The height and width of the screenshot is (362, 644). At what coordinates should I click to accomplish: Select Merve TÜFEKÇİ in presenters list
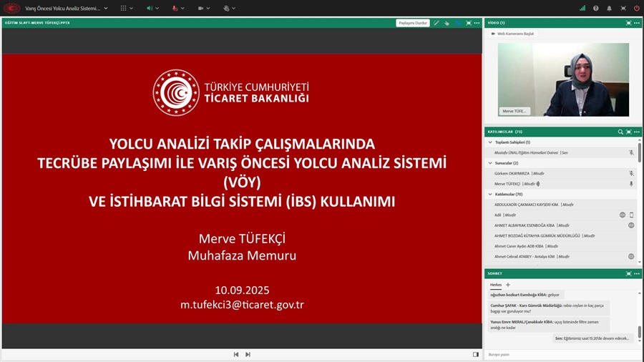[x=560, y=184]
